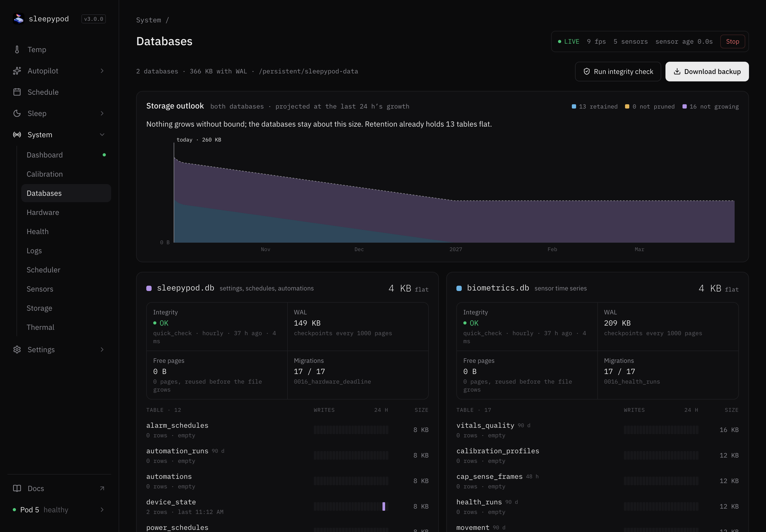Open the Pod 5 selector chevron
The image size is (766, 532).
[102, 510]
